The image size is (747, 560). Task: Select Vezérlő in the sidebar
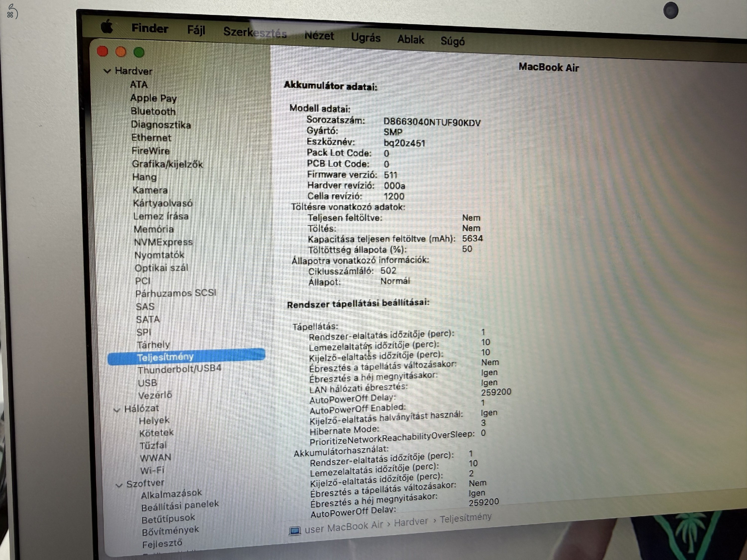click(x=155, y=394)
